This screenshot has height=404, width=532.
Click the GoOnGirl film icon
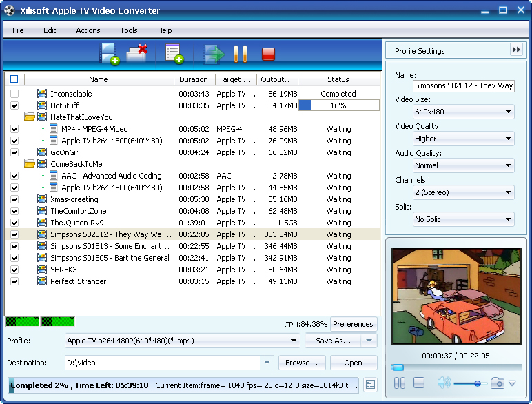42,152
